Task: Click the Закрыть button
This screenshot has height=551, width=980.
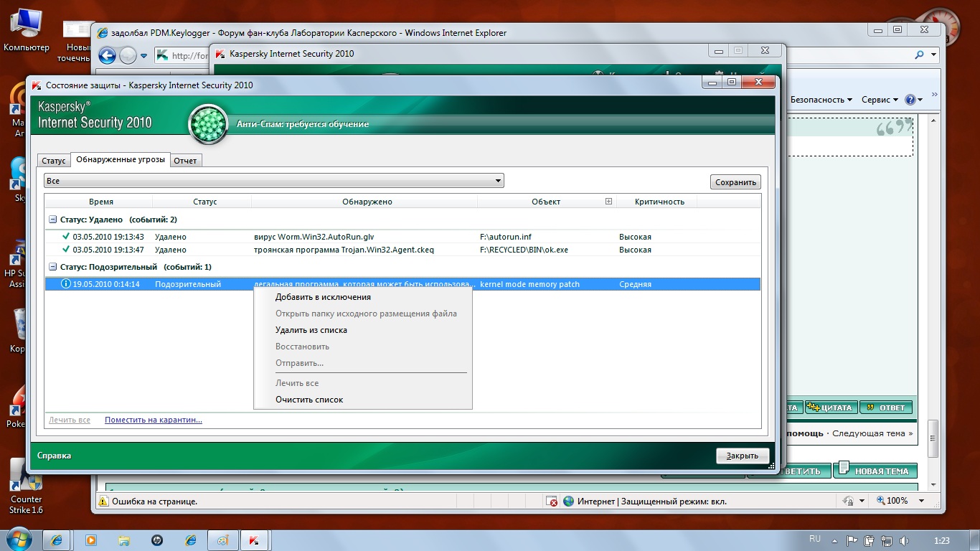Action: pyautogui.click(x=743, y=456)
